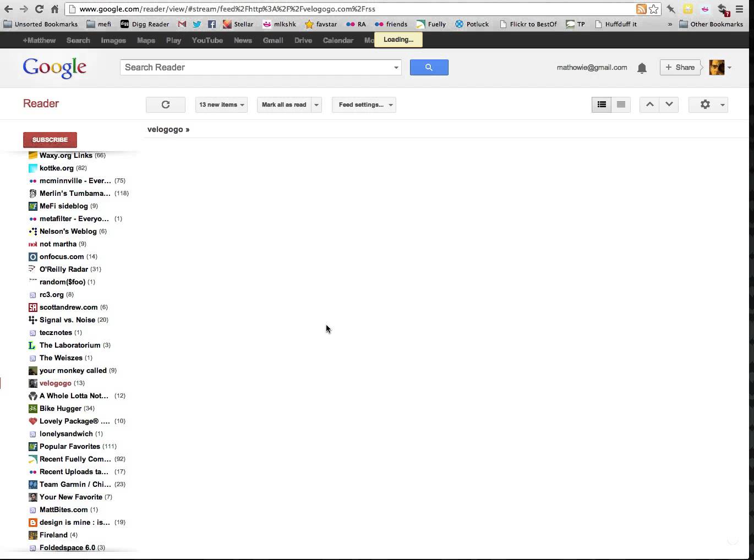This screenshot has width=754, height=560.
Task: Click the refresh feed button
Action: tap(166, 105)
